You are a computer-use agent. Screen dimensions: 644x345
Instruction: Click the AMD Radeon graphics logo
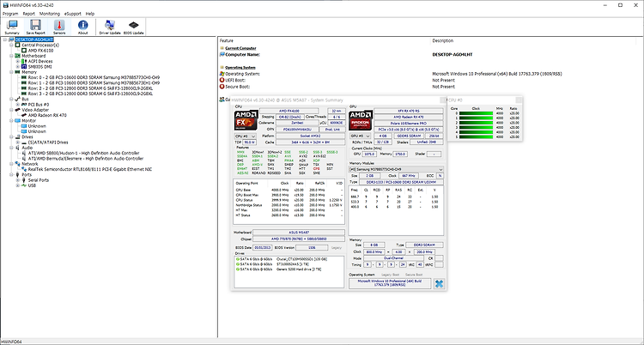point(361,120)
